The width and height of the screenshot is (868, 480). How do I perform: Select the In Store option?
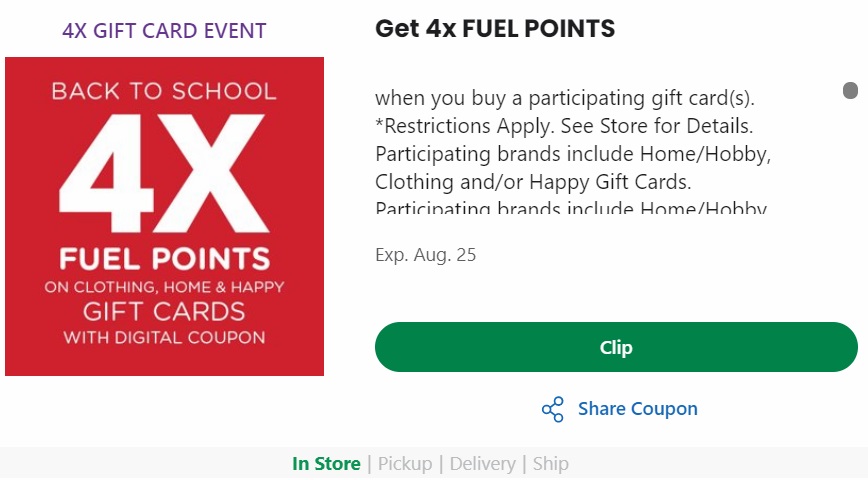[326, 464]
